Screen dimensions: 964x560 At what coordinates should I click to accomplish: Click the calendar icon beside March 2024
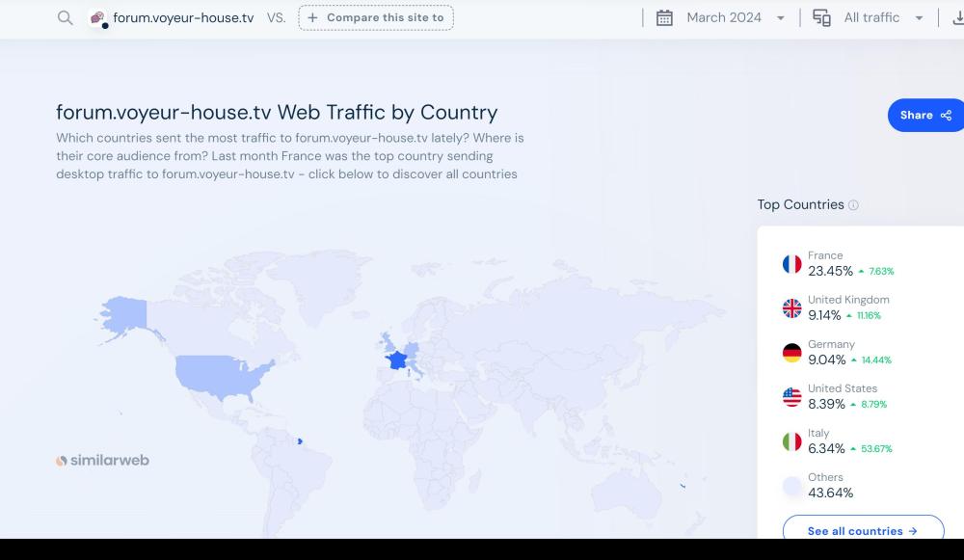pos(664,18)
